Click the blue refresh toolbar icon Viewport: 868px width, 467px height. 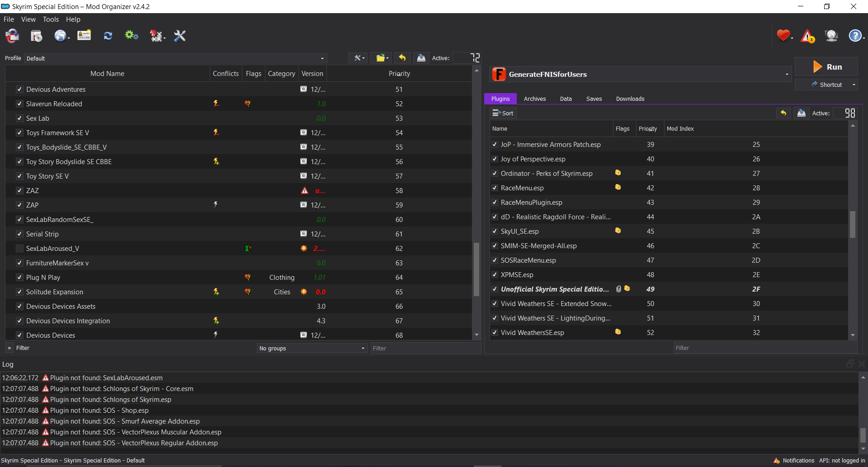108,36
